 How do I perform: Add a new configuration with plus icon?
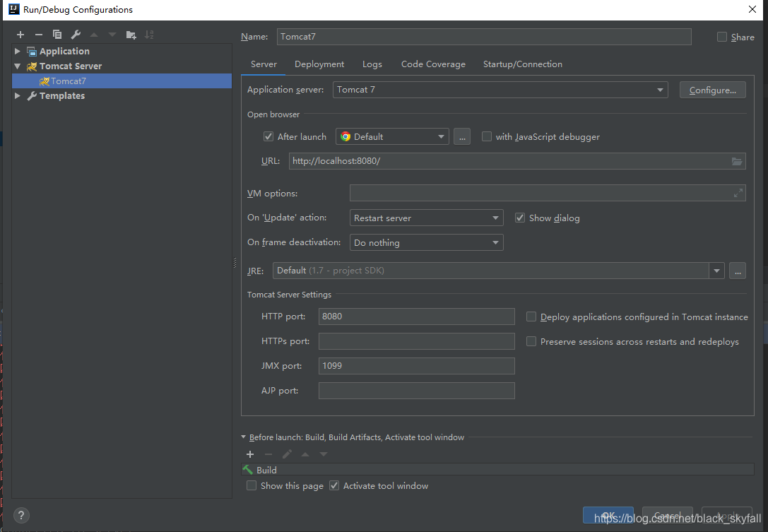[20, 35]
